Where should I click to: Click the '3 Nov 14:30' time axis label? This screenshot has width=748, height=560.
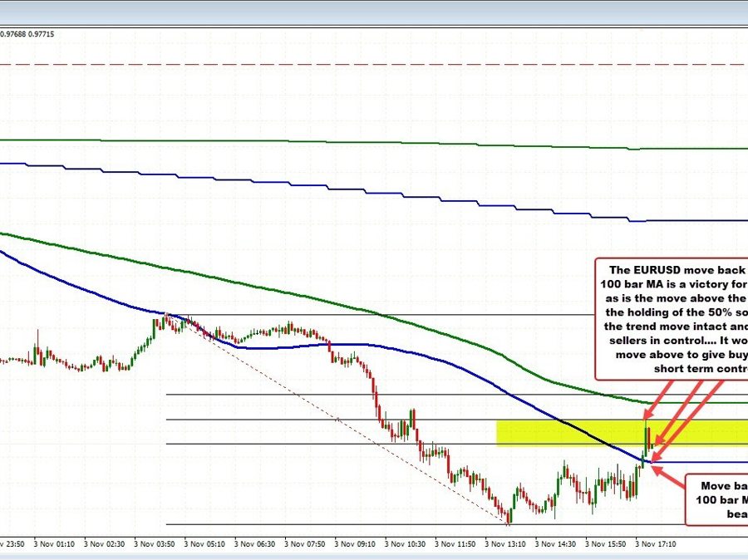point(556,543)
